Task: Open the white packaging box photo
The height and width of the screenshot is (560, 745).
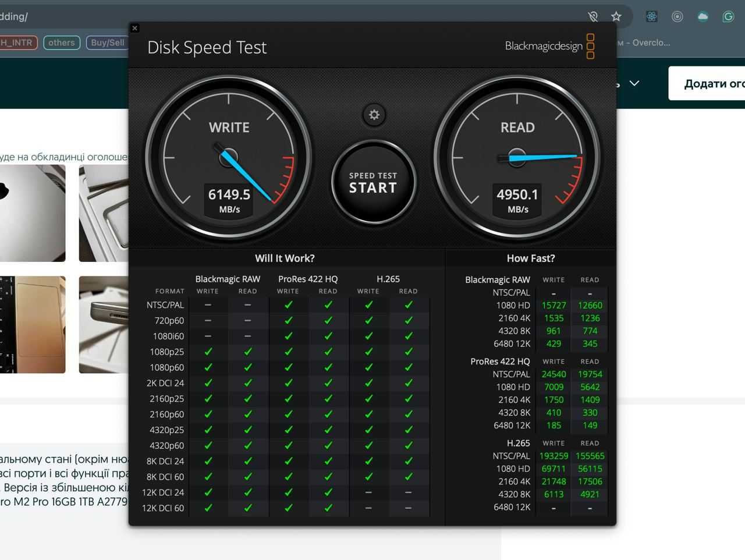Action: pos(104,213)
